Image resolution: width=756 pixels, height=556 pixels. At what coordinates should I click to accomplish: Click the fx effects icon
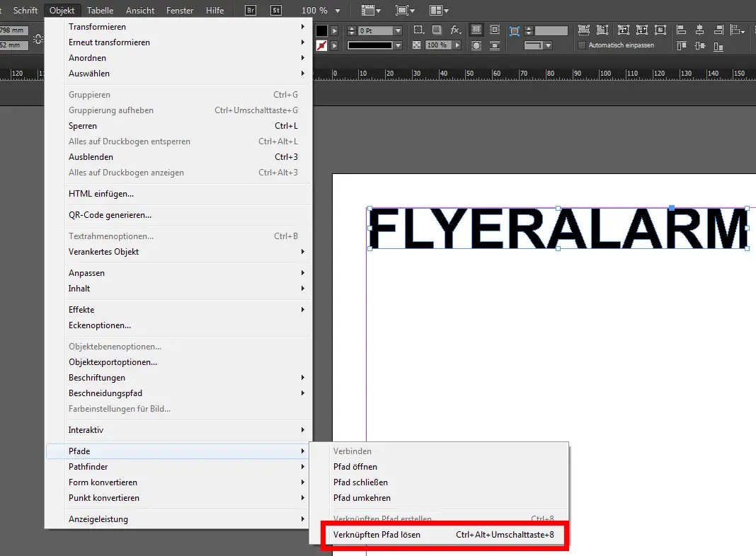(x=455, y=29)
